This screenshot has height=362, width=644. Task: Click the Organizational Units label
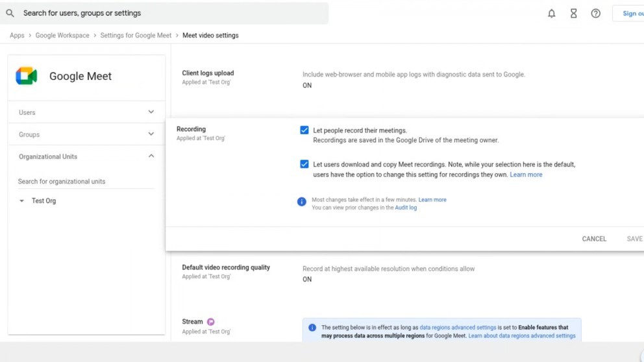coord(48,156)
